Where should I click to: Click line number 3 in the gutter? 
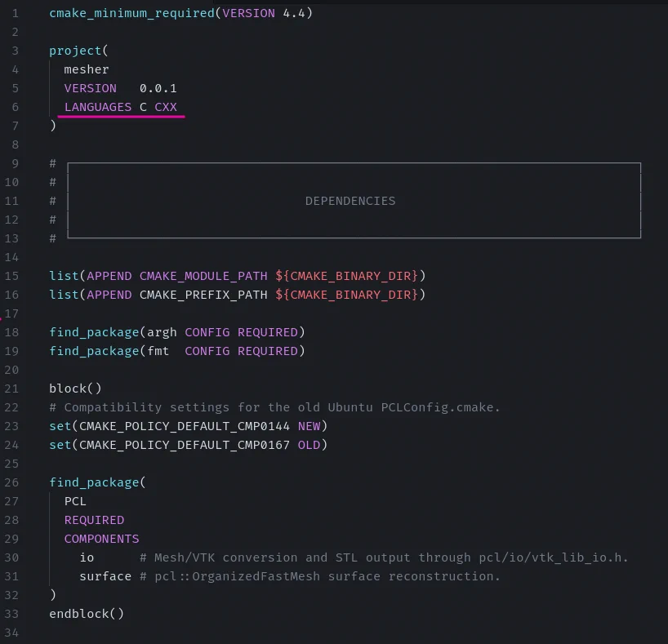pos(16,51)
